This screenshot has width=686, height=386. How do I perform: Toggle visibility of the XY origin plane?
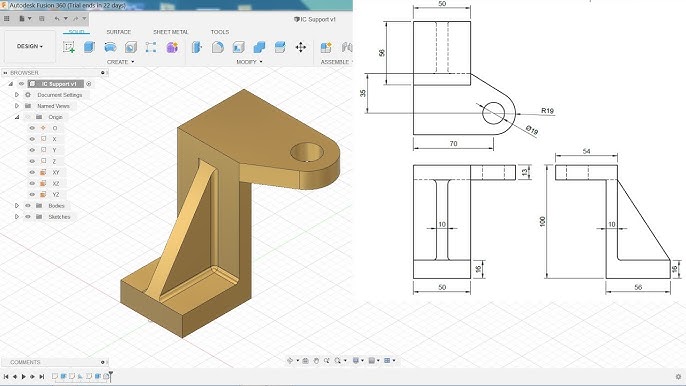point(32,172)
